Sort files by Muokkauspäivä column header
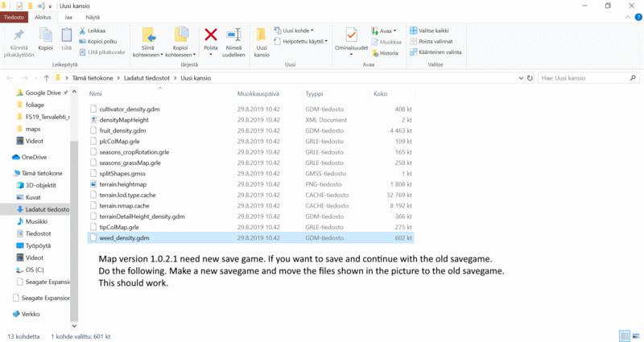This screenshot has width=644, height=342. click(x=258, y=93)
